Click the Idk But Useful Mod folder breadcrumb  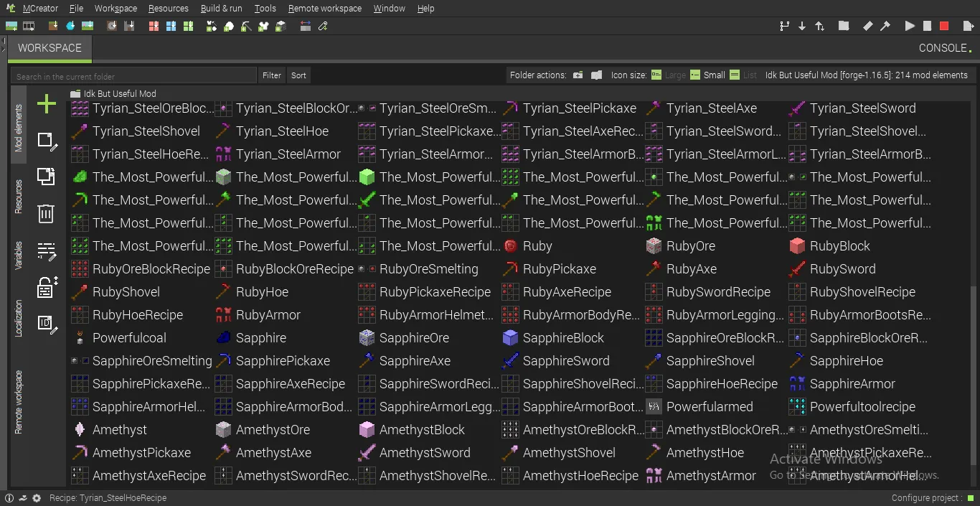coord(113,94)
